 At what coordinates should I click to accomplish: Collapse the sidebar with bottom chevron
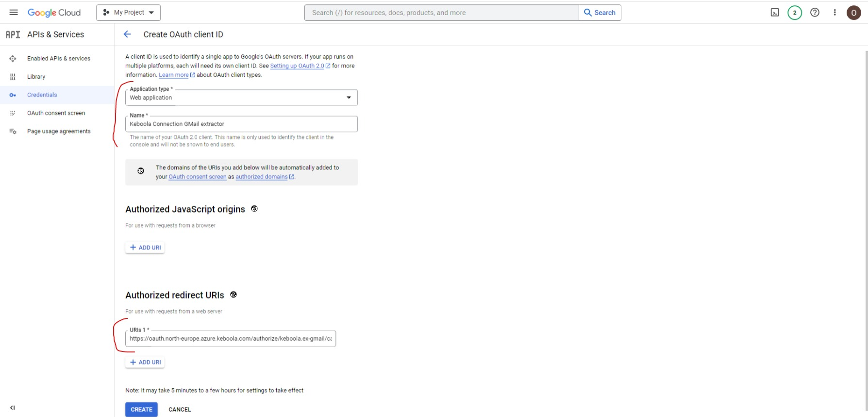point(13,408)
